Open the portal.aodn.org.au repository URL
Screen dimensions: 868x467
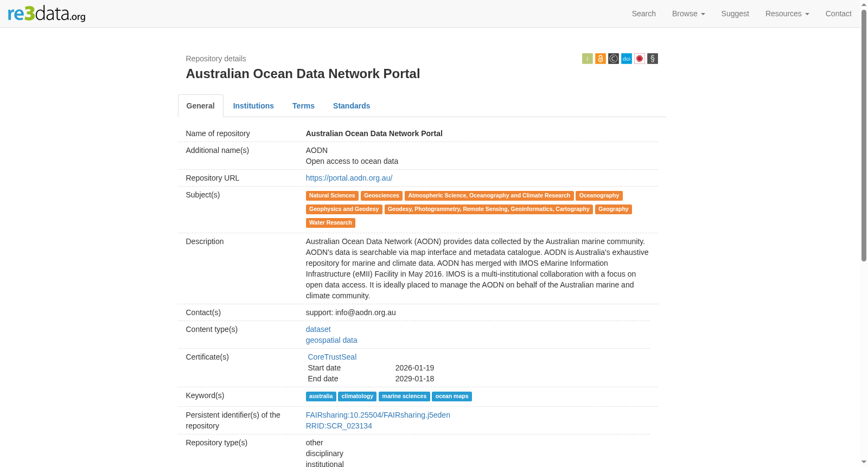tap(349, 178)
